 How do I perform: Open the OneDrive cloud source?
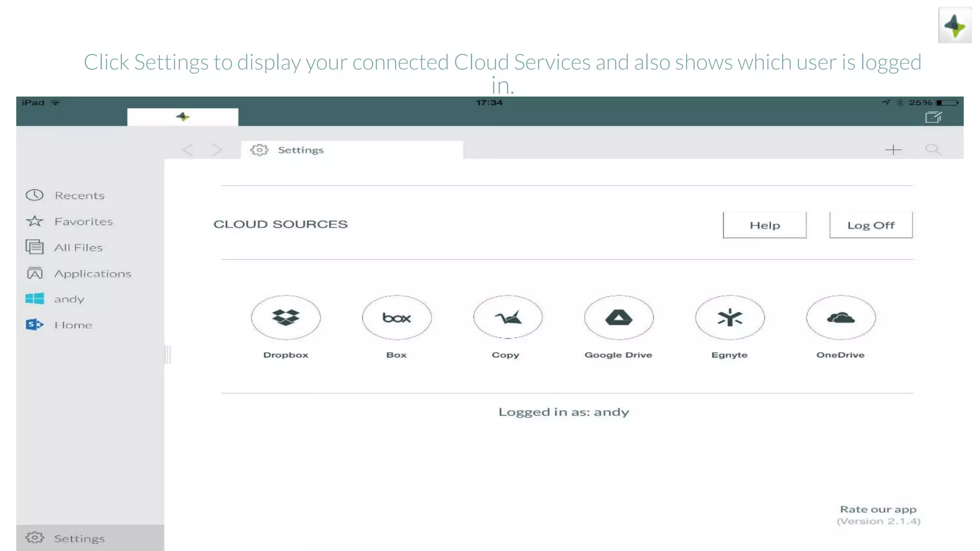click(x=841, y=318)
